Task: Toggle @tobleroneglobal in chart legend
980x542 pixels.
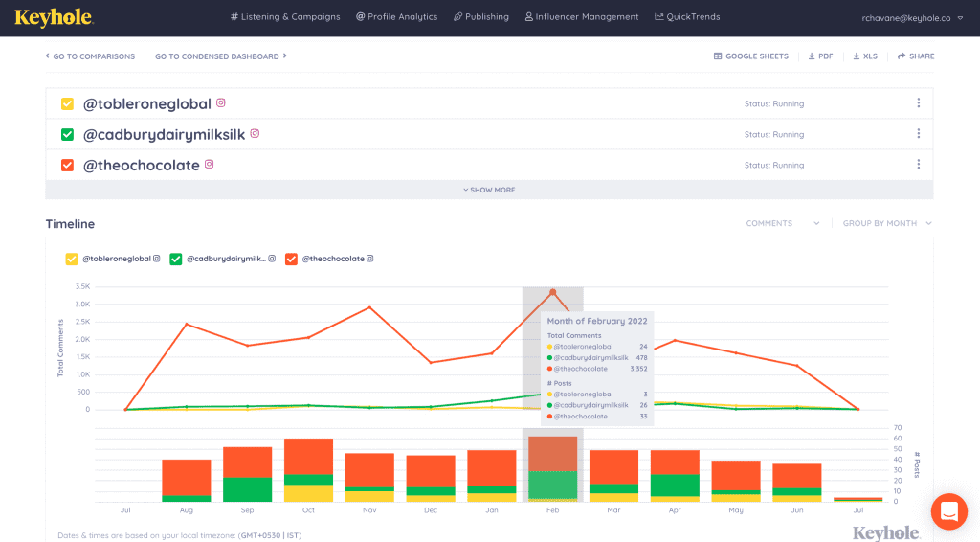Action: [x=71, y=259]
